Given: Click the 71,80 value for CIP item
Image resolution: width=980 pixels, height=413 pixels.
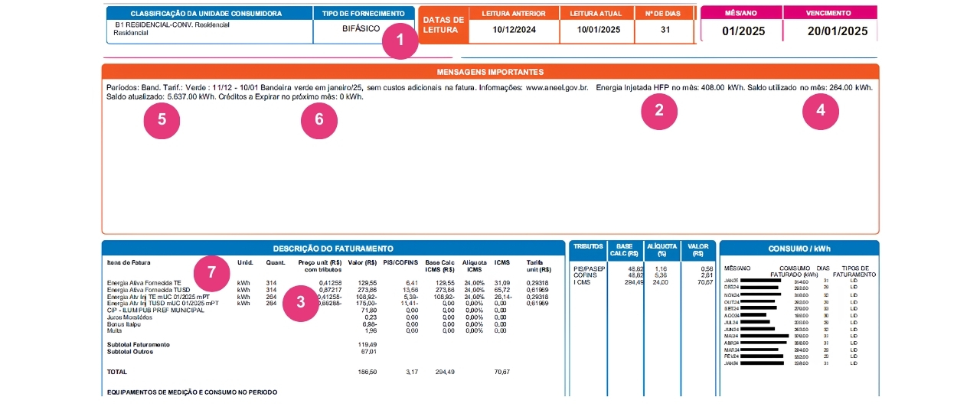Looking at the screenshot, I should [370, 310].
